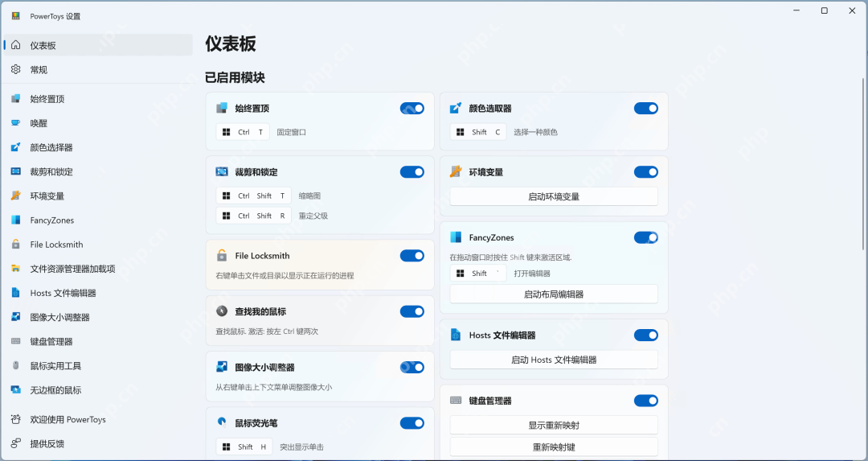868x461 pixels.
Task: Open the 常规 settings page
Action: click(39, 70)
